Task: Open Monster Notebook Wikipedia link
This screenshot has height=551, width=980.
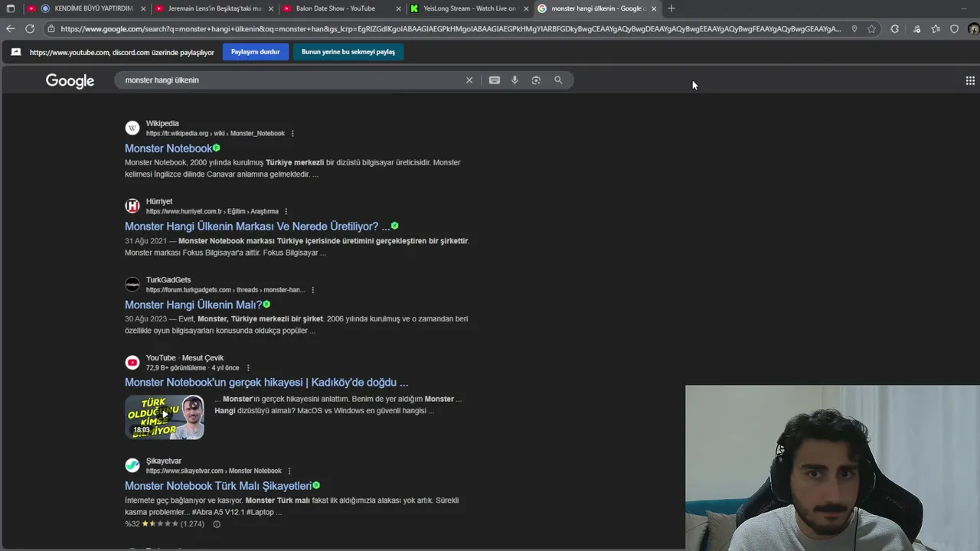Action: click(168, 148)
